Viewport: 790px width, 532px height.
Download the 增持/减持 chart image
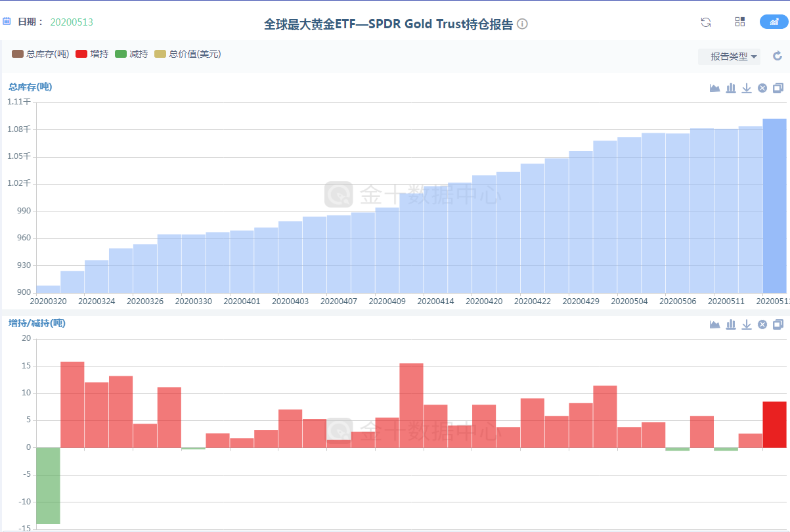click(747, 324)
